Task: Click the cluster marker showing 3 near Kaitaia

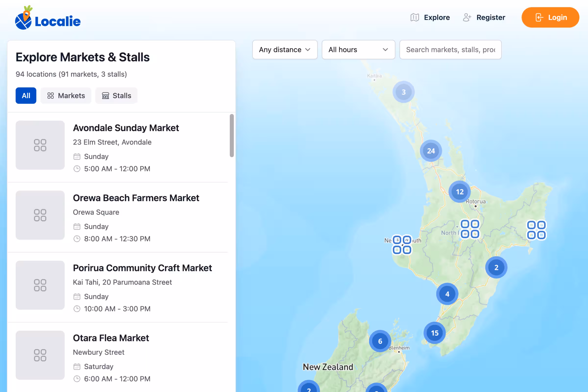Action: [x=404, y=92]
